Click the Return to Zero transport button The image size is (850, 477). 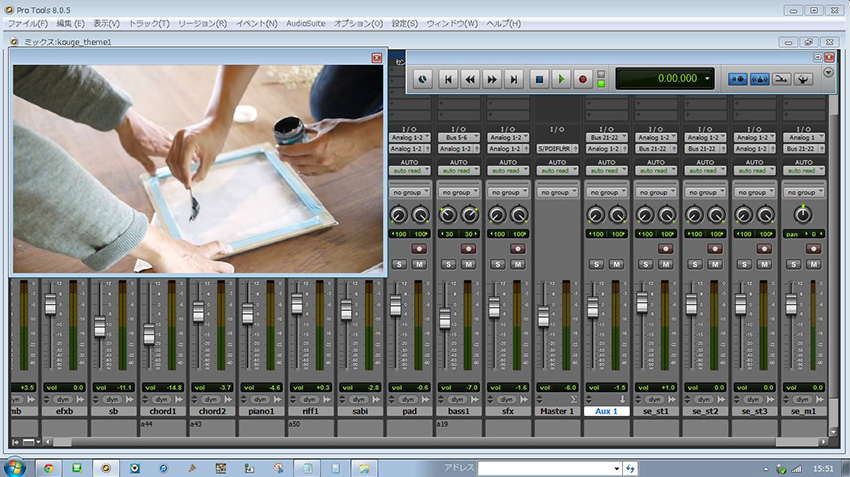point(449,78)
